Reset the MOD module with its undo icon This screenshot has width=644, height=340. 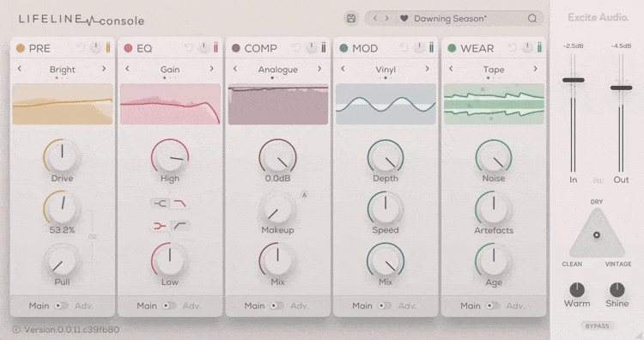[x=404, y=48]
